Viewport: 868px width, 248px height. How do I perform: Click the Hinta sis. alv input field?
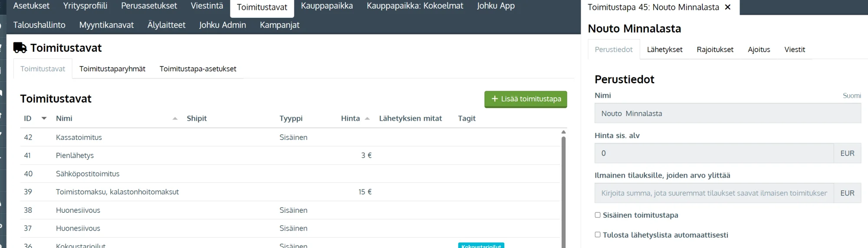click(714, 153)
